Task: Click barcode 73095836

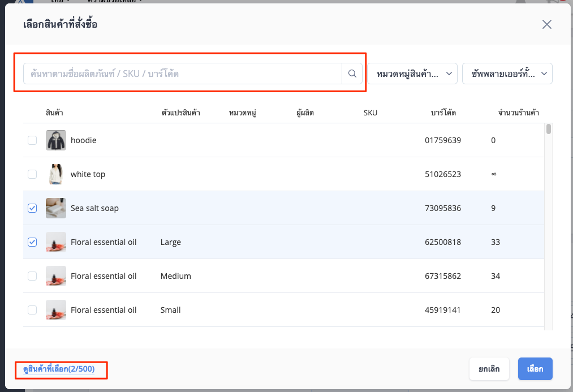Action: point(443,208)
